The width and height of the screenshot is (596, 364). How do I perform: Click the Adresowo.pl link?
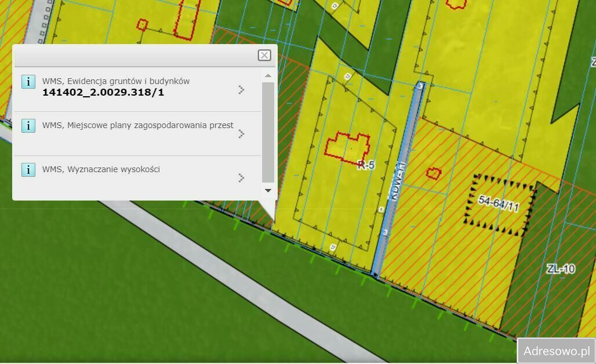coord(557,351)
